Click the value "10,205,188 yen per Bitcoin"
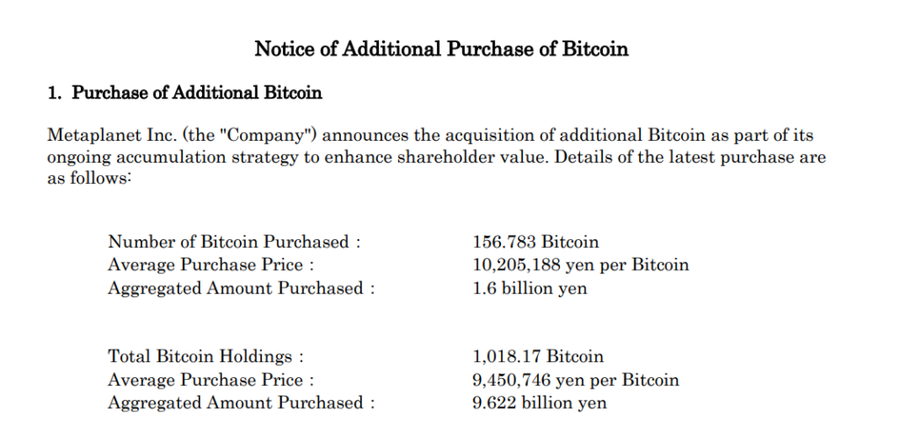This screenshot has height=438, width=900. coord(580,265)
